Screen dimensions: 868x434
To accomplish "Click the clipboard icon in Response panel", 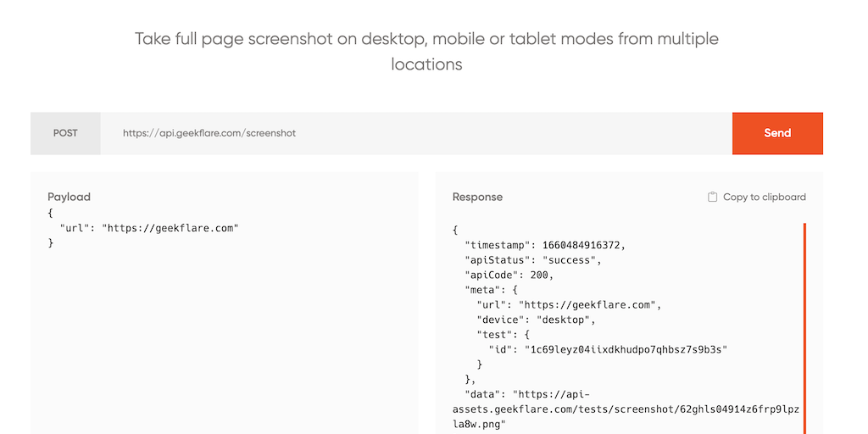I will click(x=713, y=197).
